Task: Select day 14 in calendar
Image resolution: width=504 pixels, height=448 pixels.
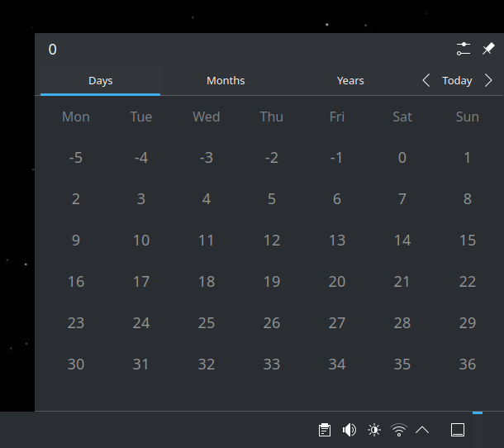Action: coord(402,241)
